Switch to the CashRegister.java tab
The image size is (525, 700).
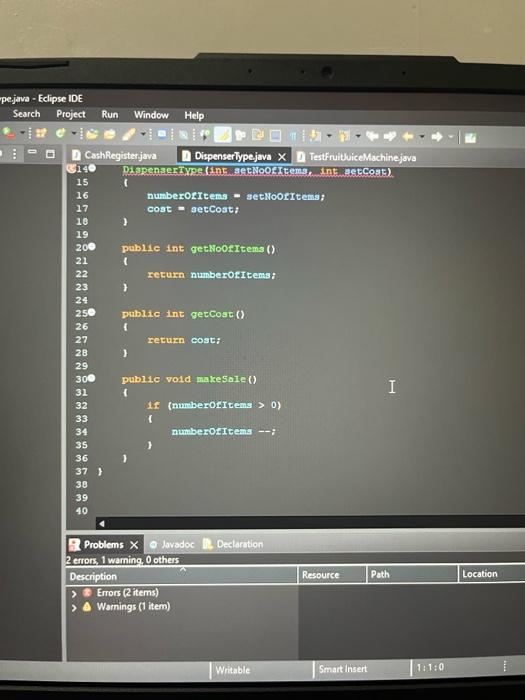point(114,155)
